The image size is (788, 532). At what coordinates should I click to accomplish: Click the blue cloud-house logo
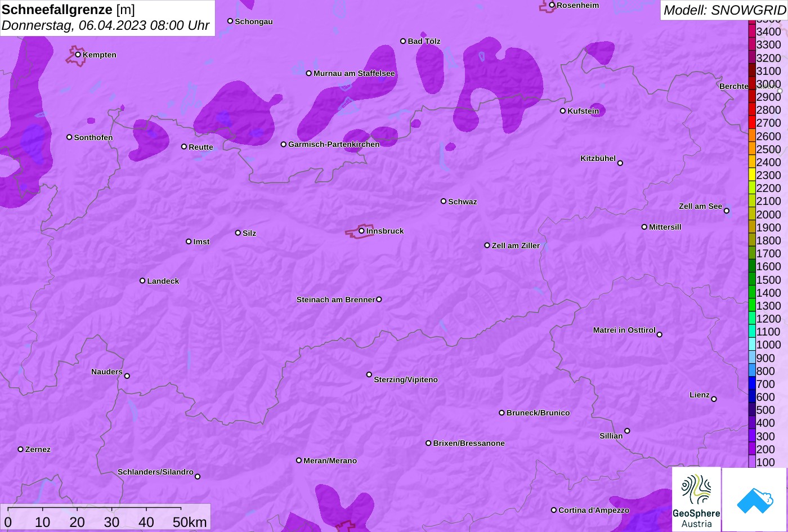[x=755, y=499]
